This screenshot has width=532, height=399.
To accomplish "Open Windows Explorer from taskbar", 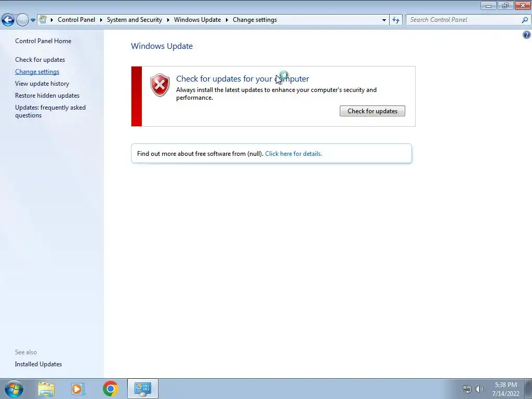I will (x=46, y=389).
